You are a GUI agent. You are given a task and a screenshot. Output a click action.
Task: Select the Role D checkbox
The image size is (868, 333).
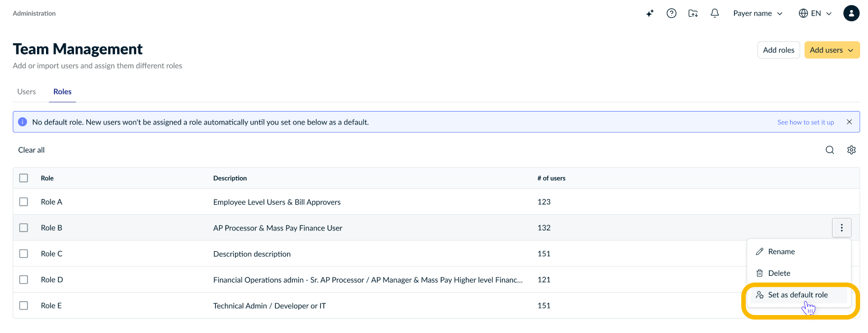click(24, 280)
